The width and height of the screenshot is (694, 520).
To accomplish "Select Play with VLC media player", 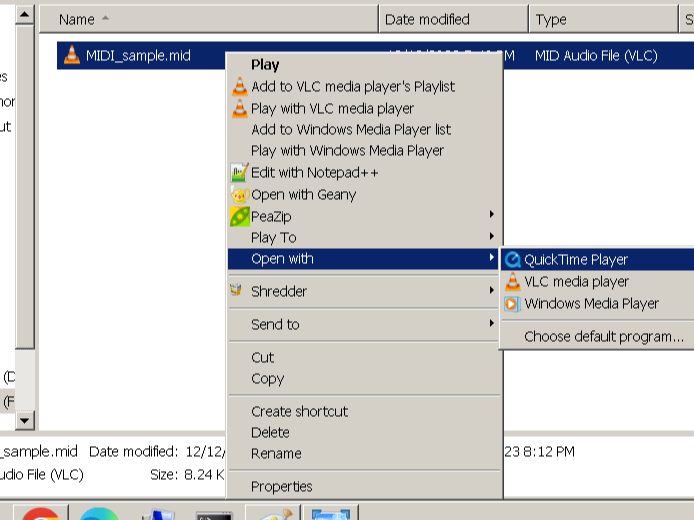I will click(x=365, y=108).
